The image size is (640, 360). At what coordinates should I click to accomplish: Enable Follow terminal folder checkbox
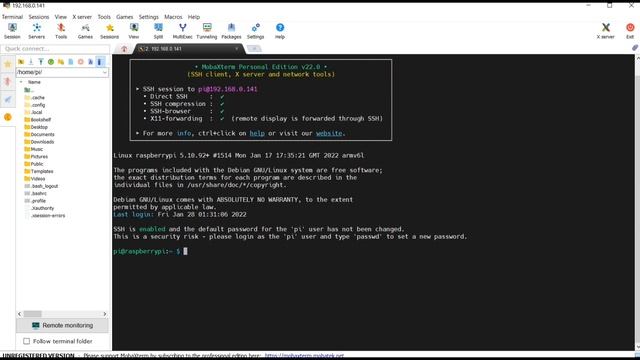(x=27, y=341)
